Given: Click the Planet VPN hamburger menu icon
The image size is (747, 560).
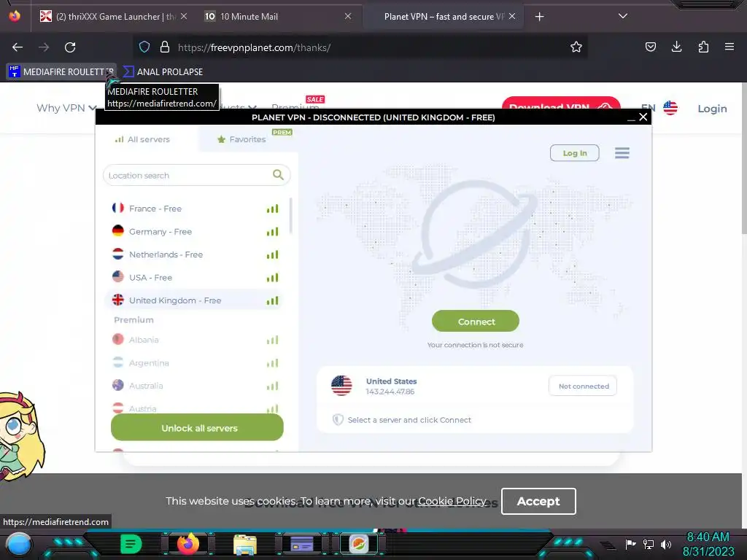Looking at the screenshot, I should (622, 153).
